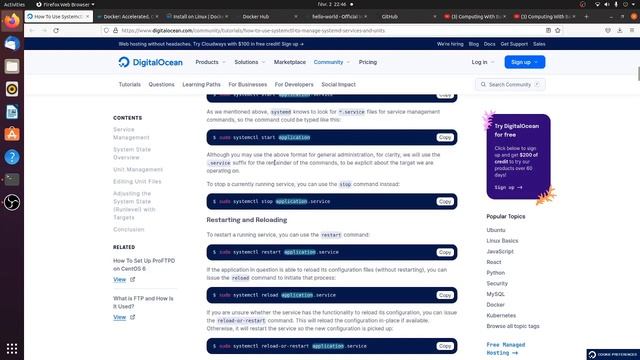Open the Questions section
The width and height of the screenshot is (640, 360).
[x=161, y=84]
